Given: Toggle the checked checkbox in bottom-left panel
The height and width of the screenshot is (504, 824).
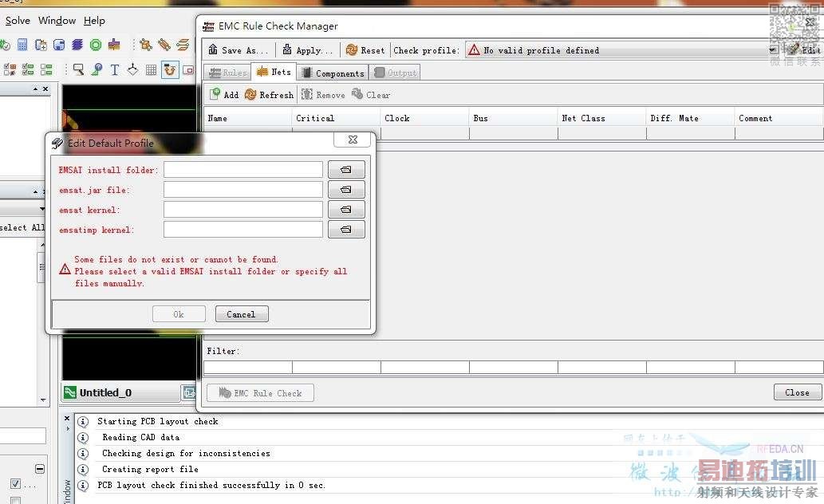Looking at the screenshot, I should pyautogui.click(x=15, y=483).
